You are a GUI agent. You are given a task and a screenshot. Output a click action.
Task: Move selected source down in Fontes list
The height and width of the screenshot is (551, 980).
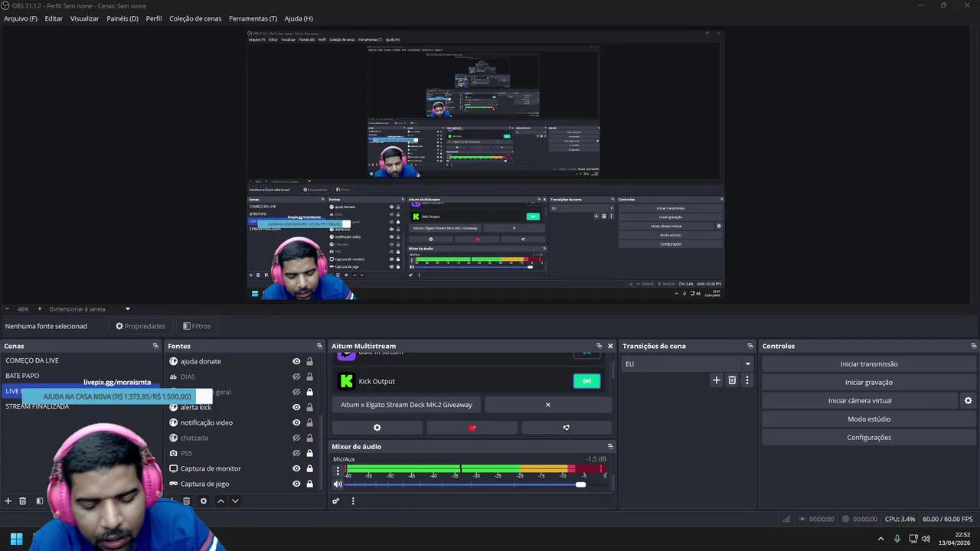click(x=235, y=501)
